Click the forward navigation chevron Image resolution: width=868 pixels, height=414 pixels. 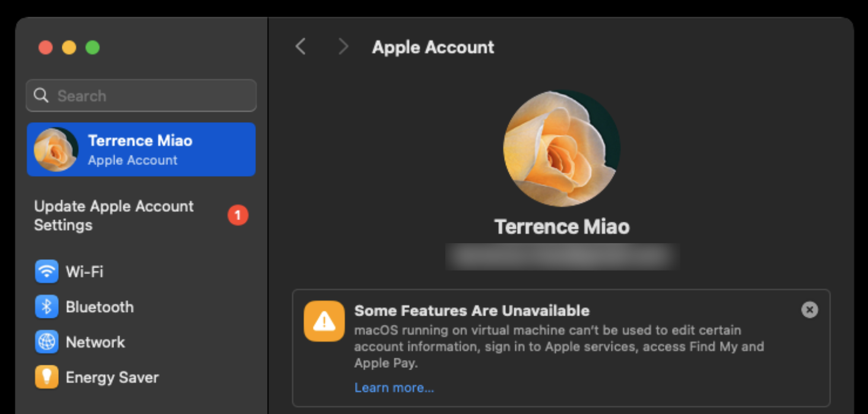[x=343, y=47]
